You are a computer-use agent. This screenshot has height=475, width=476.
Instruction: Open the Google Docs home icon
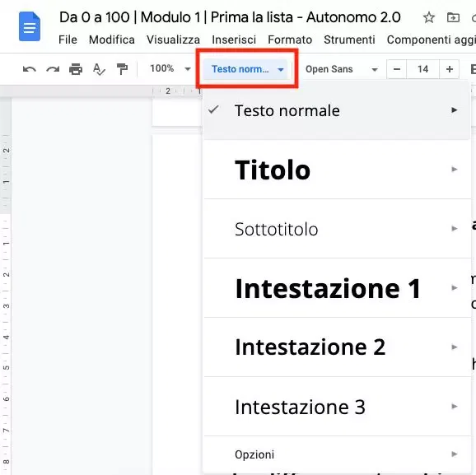[30, 26]
